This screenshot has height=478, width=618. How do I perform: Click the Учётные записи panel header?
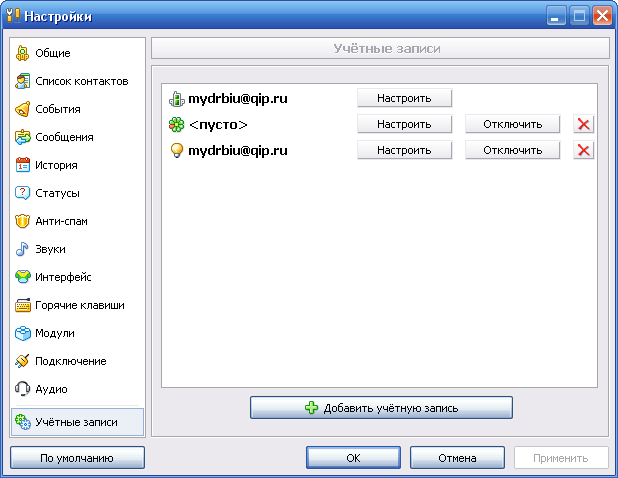tap(380, 48)
